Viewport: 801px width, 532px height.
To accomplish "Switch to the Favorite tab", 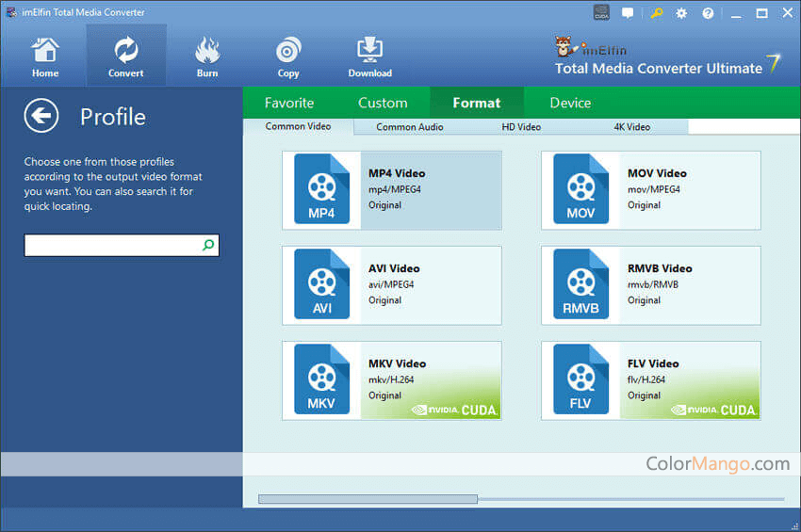I will pyautogui.click(x=289, y=103).
